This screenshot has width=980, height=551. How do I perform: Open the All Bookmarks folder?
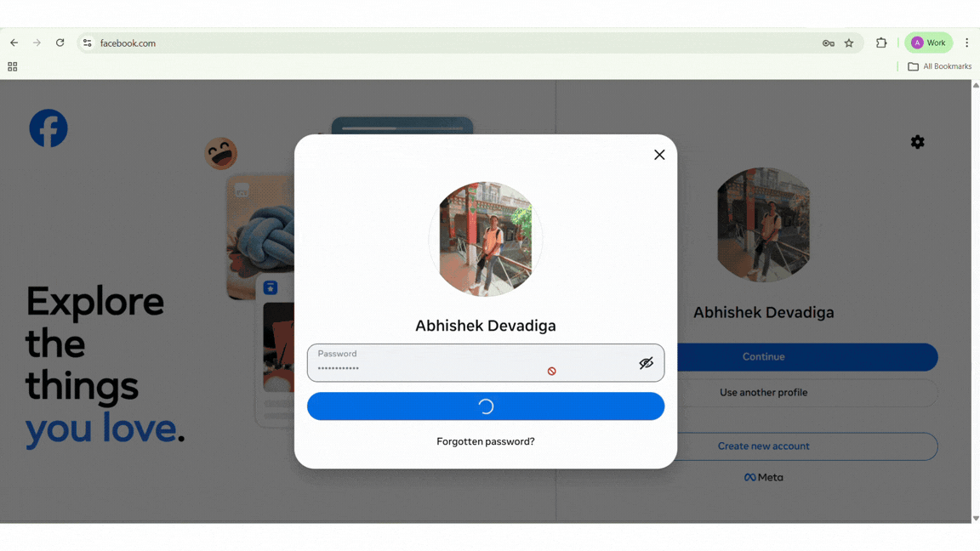click(x=939, y=66)
